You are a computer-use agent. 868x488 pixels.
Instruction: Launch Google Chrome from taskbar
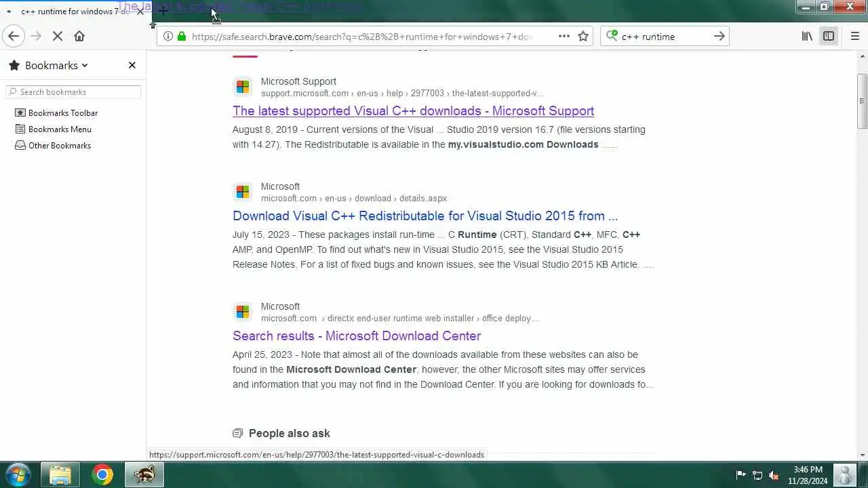tap(102, 474)
